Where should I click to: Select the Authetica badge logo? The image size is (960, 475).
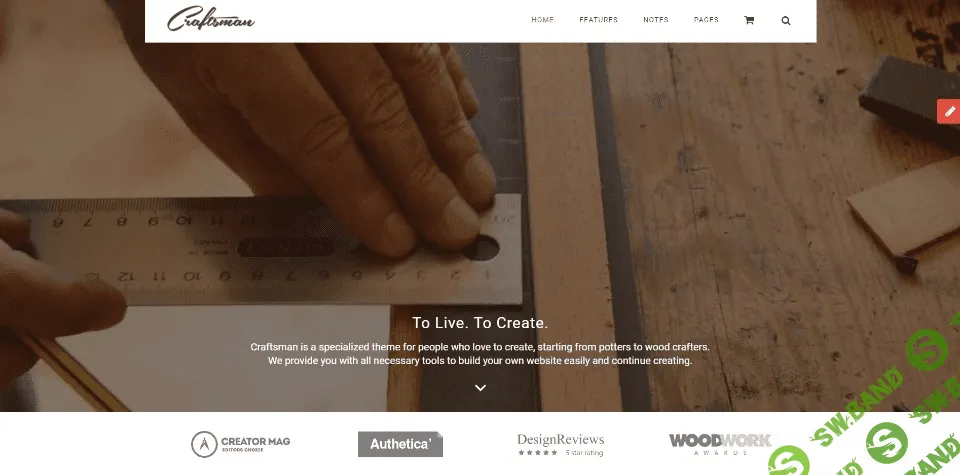click(400, 444)
